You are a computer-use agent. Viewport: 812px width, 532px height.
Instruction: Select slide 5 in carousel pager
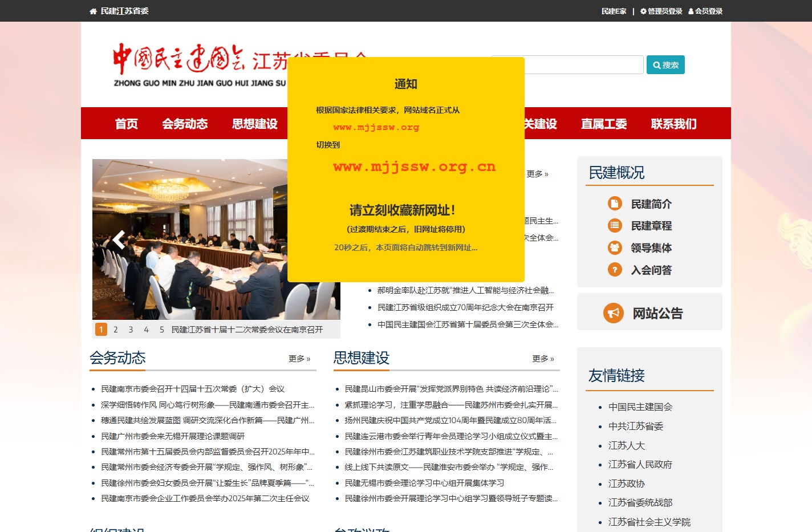(x=161, y=330)
